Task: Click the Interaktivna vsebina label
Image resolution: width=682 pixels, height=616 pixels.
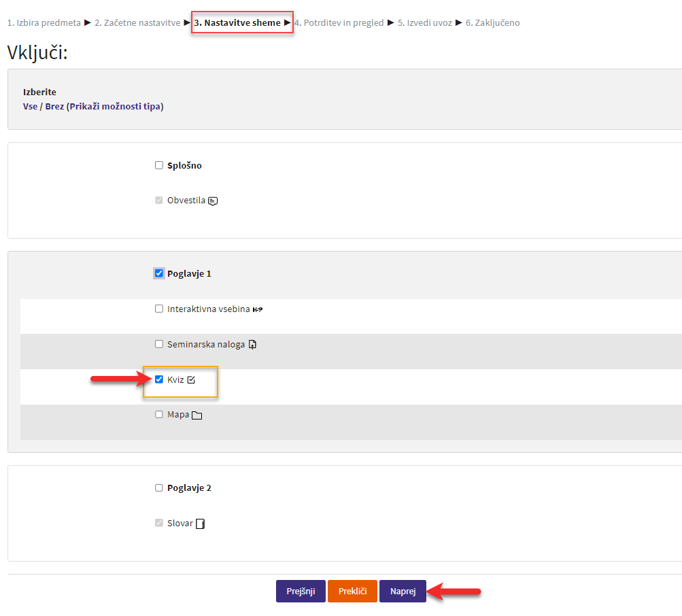Action: coord(208,309)
